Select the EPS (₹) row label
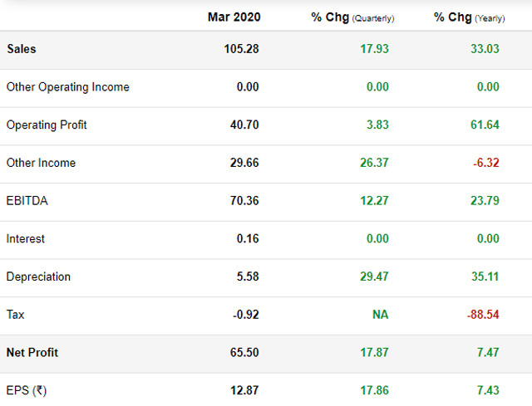The height and width of the screenshot is (406, 532). click(28, 390)
